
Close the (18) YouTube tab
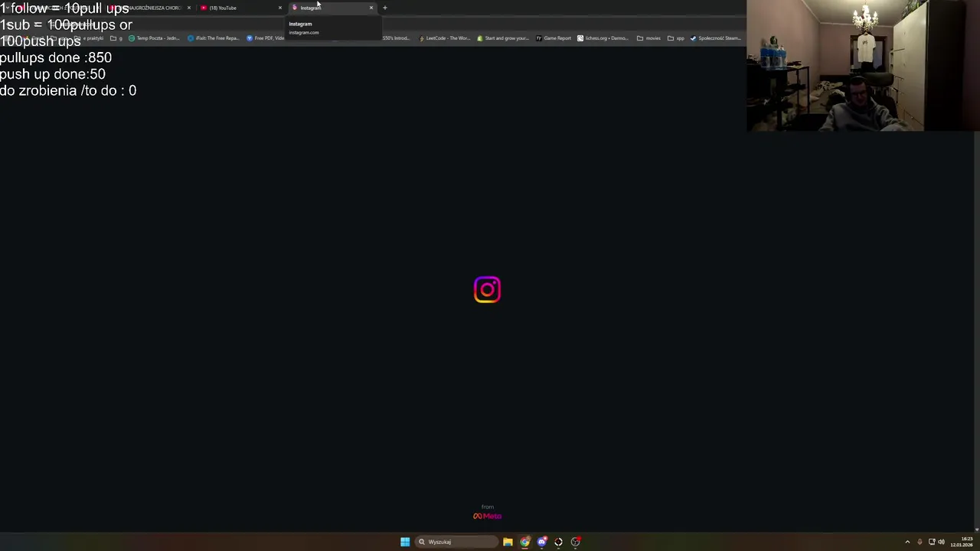pos(280,8)
